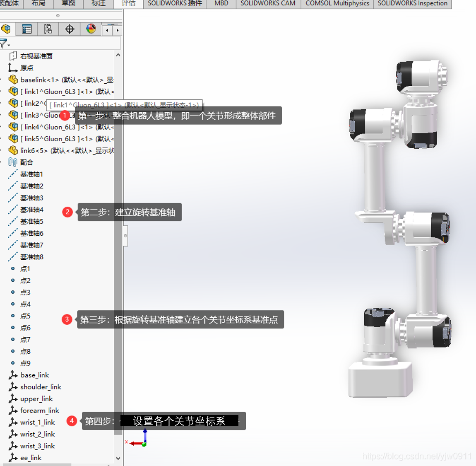Select the FeatureManager design tree tab icon
The width and height of the screenshot is (476, 466).
point(7,29)
